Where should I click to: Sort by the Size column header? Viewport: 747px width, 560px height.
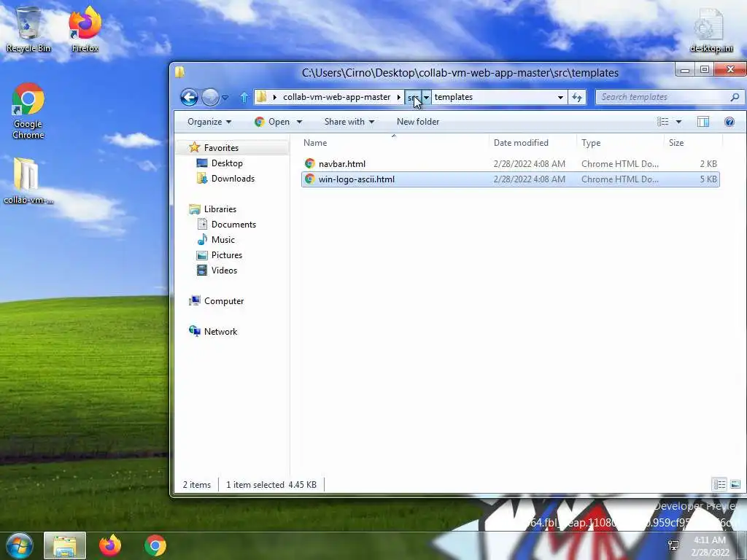click(x=693, y=143)
